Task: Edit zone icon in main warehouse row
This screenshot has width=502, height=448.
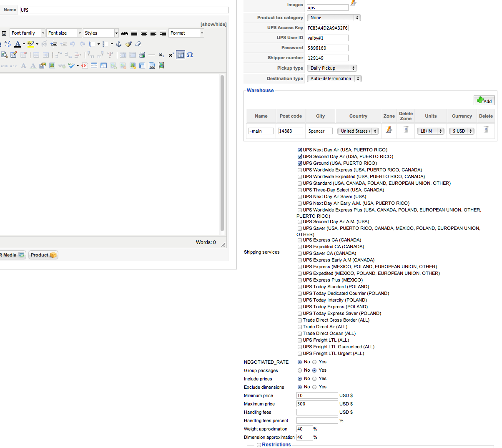Action: click(389, 130)
